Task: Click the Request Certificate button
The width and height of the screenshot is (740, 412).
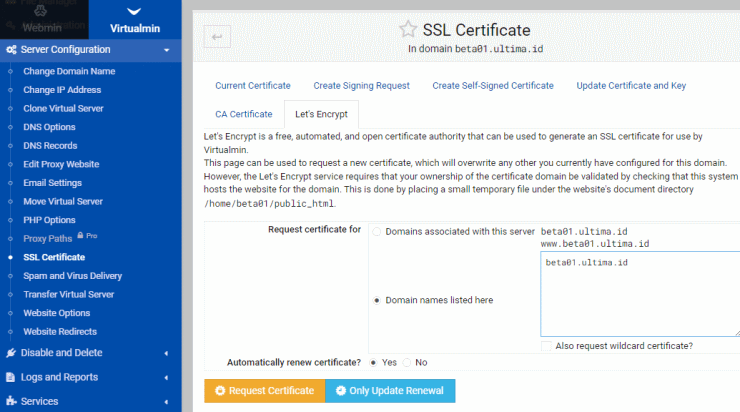Action: click(265, 391)
